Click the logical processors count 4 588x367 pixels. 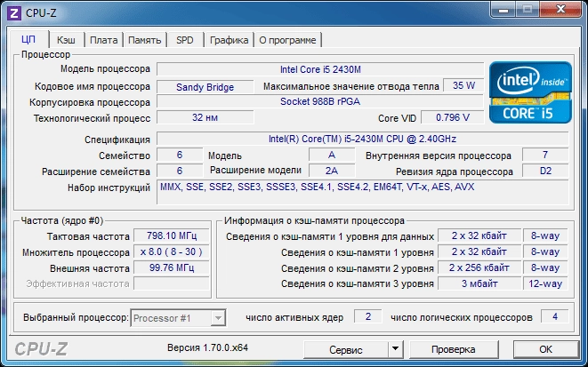pos(554,316)
